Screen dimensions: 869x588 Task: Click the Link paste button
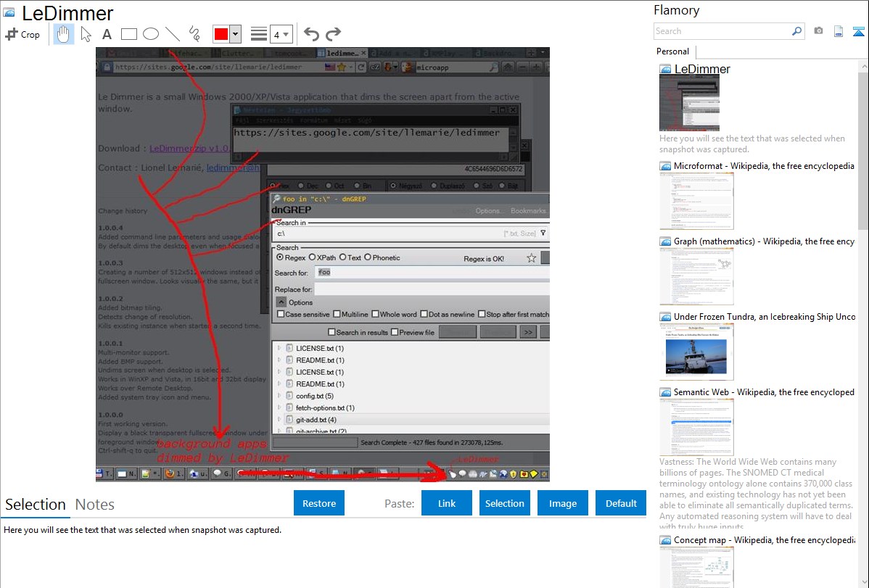click(447, 503)
